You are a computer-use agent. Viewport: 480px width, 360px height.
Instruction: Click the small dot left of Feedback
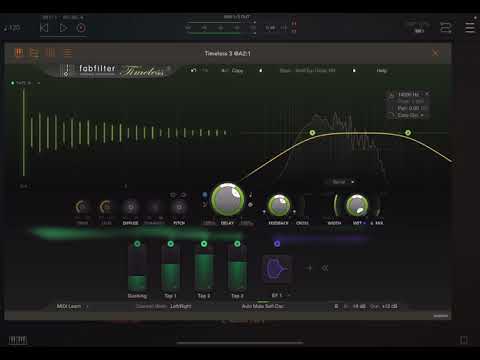click(x=264, y=211)
